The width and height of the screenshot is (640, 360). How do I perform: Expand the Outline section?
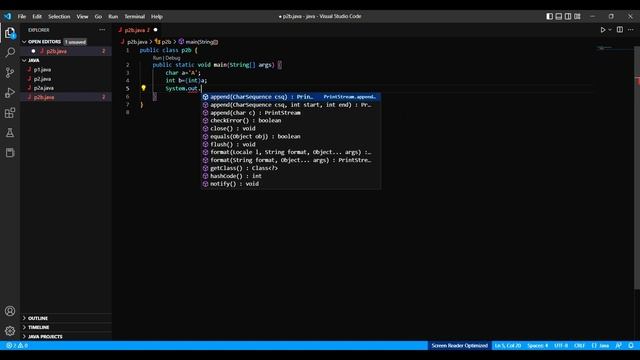point(38,318)
